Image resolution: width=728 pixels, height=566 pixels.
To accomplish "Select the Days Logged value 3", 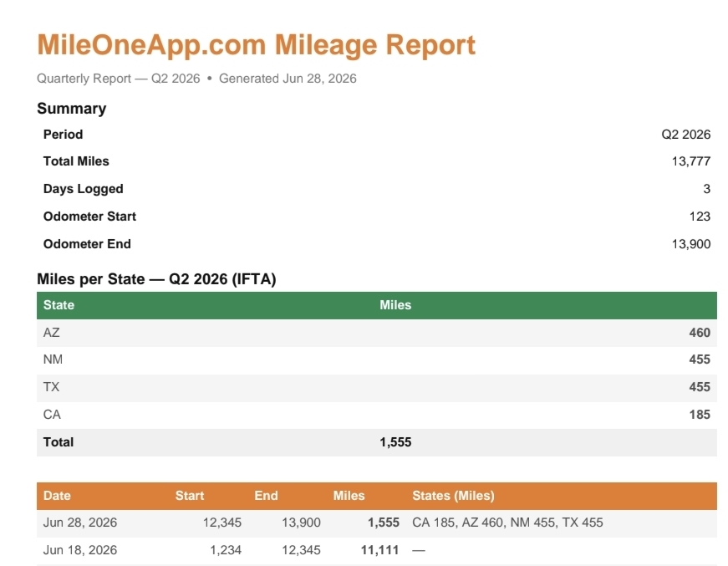I will [x=706, y=189].
